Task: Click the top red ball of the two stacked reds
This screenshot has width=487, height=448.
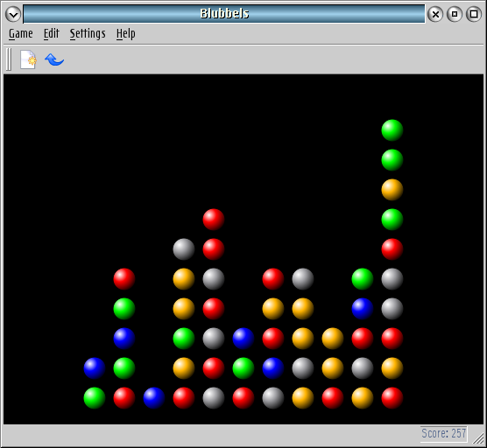Action: click(x=214, y=220)
